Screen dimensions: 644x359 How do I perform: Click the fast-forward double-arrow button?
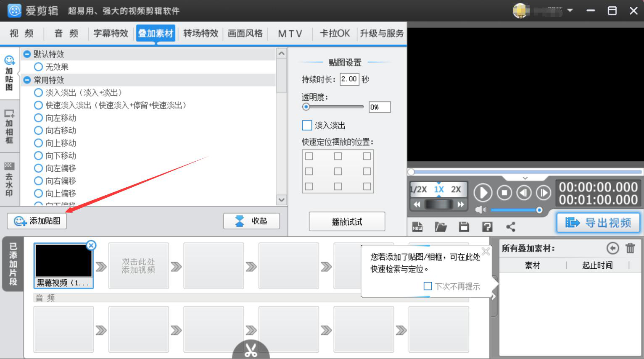461,204
